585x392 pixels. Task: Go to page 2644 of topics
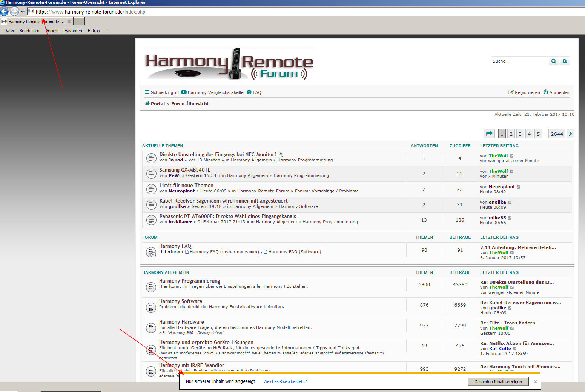[x=557, y=134]
